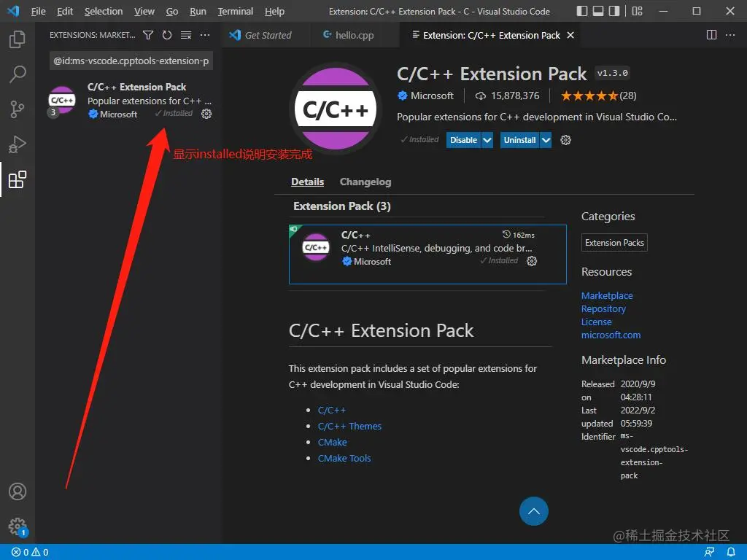
Task: Open the Terminal menu
Action: click(x=235, y=11)
